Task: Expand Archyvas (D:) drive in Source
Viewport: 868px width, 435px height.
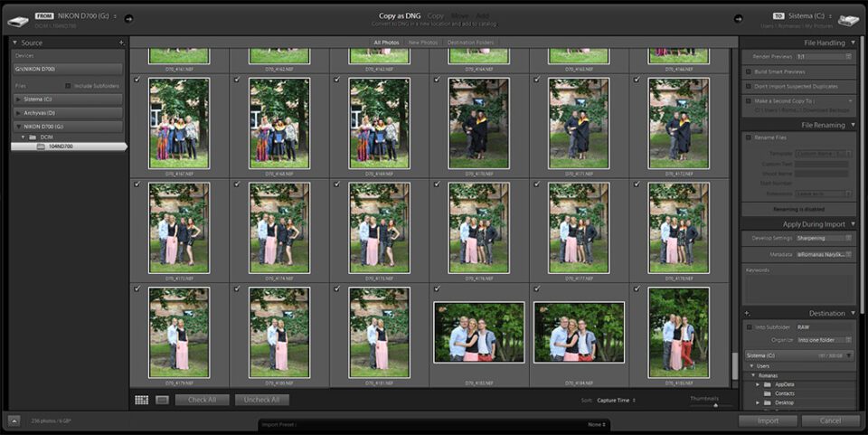Action: [18, 113]
